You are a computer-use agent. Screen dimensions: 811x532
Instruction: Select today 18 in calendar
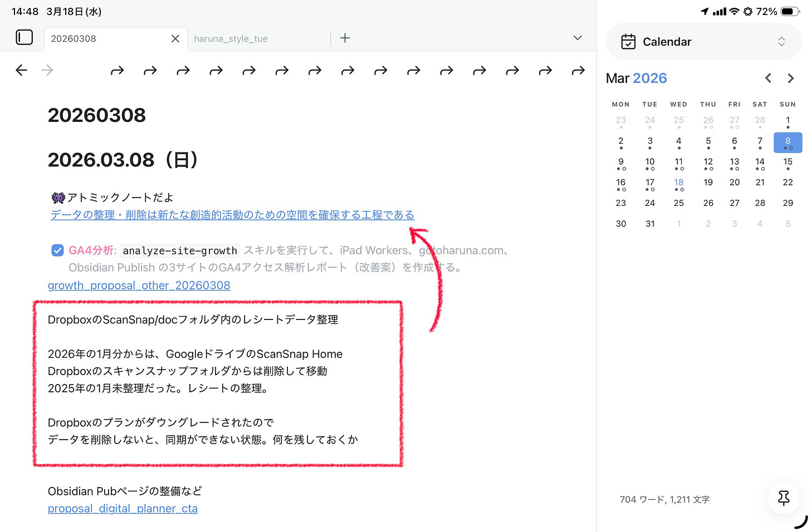point(678,184)
